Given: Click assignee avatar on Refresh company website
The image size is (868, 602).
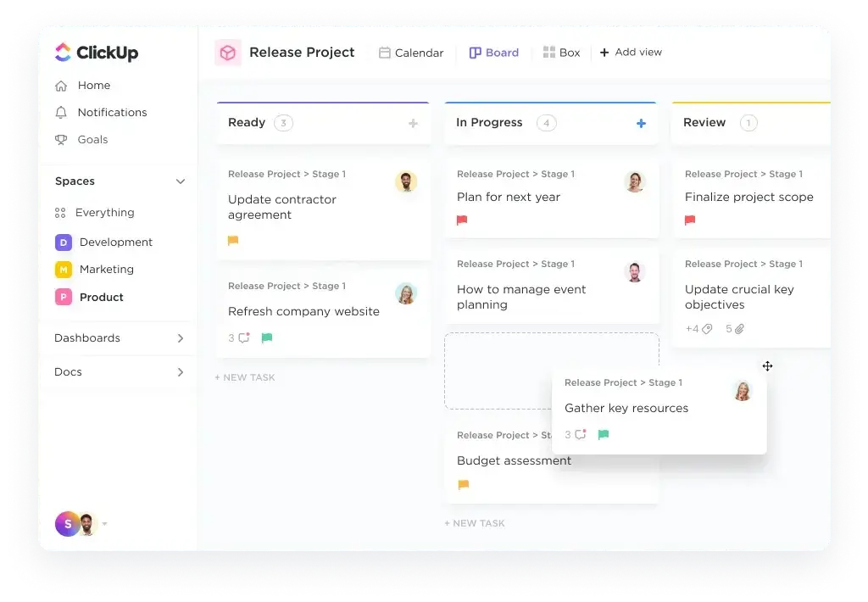Looking at the screenshot, I should (406, 293).
